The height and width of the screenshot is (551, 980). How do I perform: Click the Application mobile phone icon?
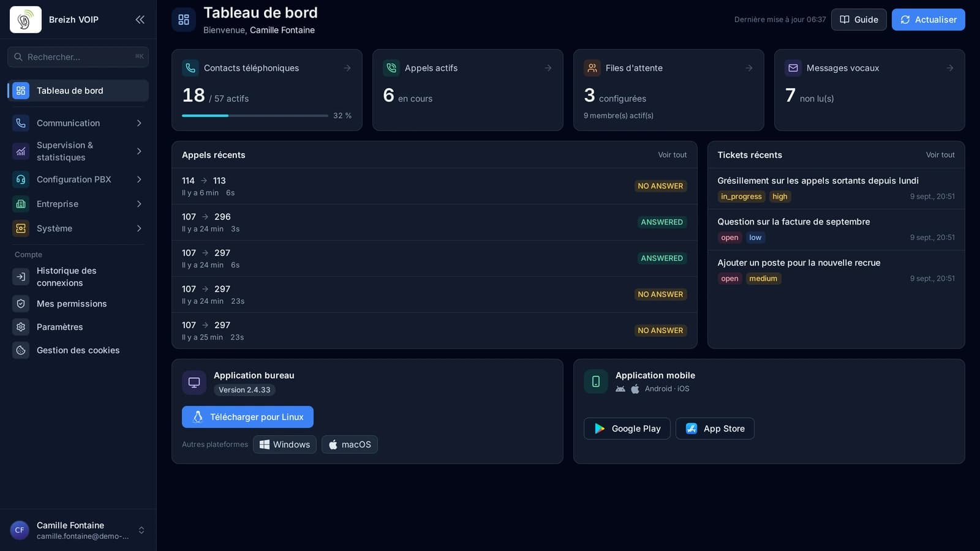[x=596, y=381]
